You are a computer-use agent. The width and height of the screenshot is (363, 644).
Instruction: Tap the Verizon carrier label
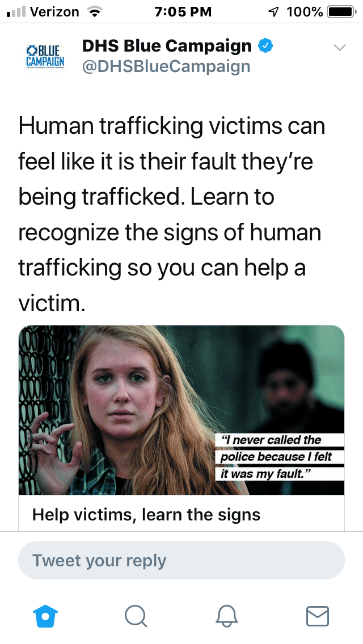click(54, 12)
